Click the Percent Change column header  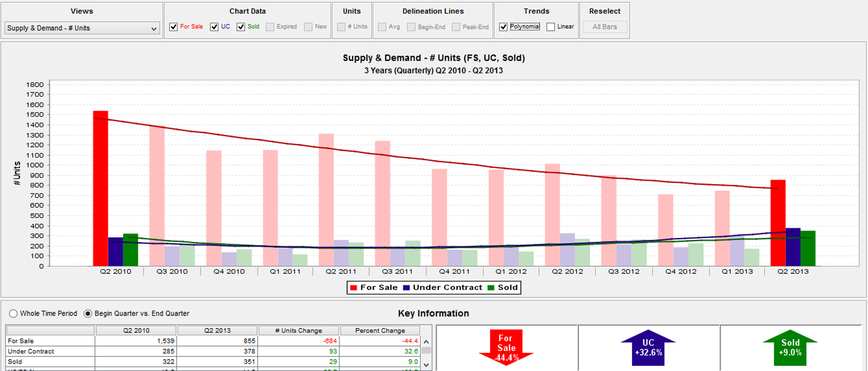[x=380, y=331]
